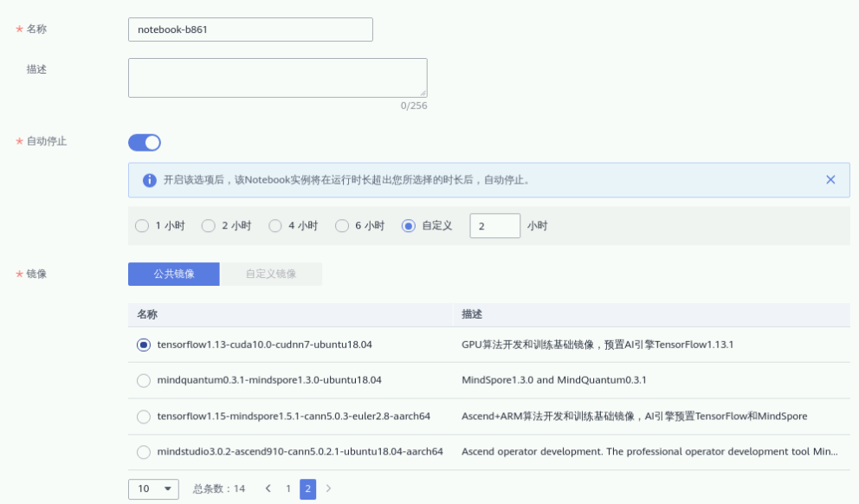Click the notebook name input field
The height and width of the screenshot is (504, 859).
pos(250,29)
